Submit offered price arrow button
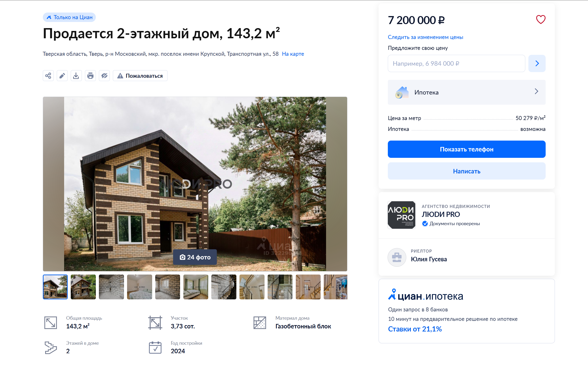Screen dimensions: 588x370 pyautogui.click(x=537, y=63)
